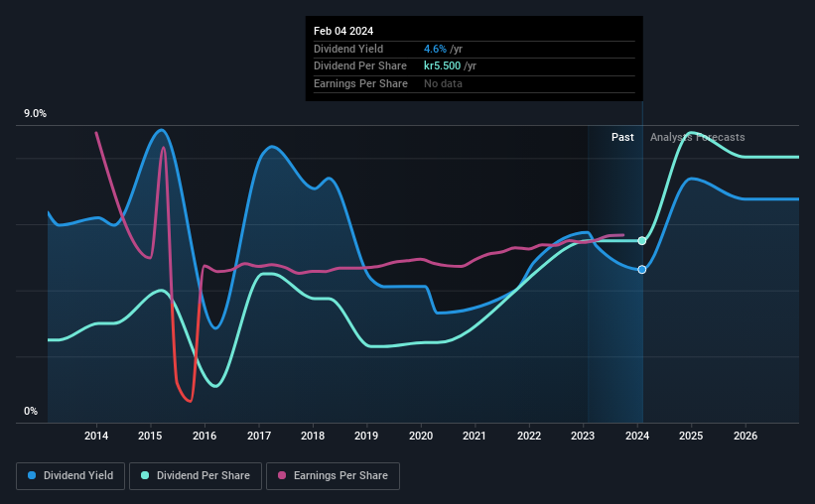Click the 9.0% y-axis label
This screenshot has height=504, width=815.
(x=35, y=113)
